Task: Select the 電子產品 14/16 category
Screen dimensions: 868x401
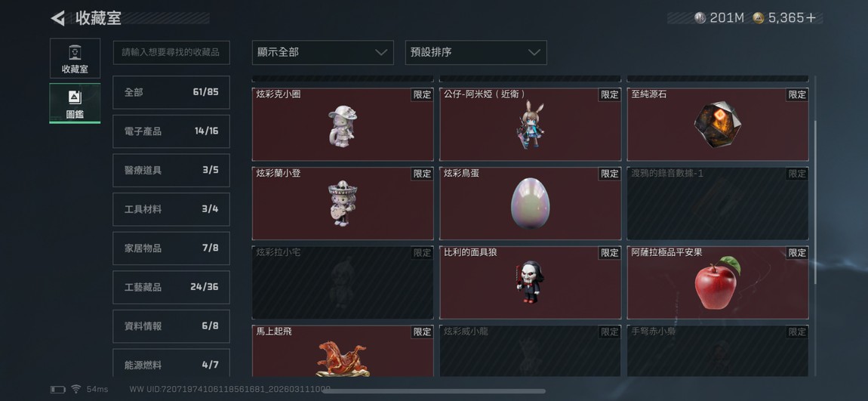Action: (171, 131)
